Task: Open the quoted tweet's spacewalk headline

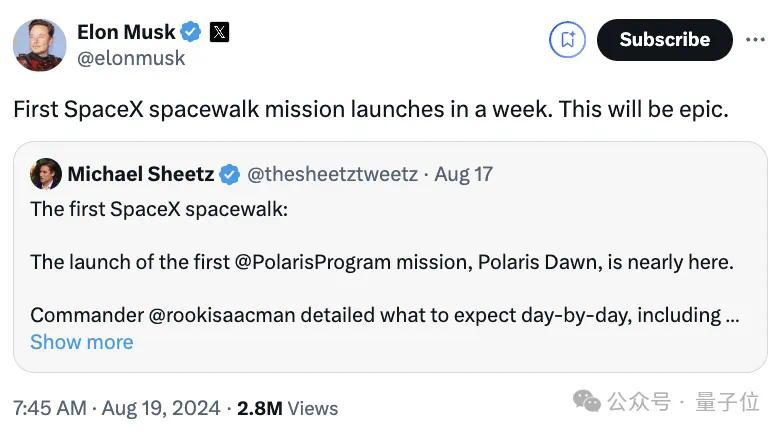Action: click(159, 210)
